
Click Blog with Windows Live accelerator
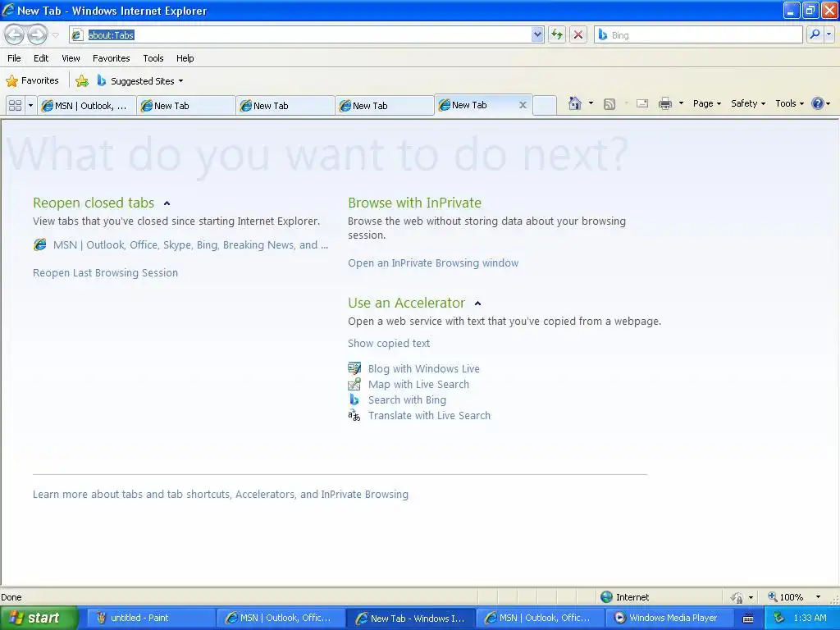click(424, 368)
